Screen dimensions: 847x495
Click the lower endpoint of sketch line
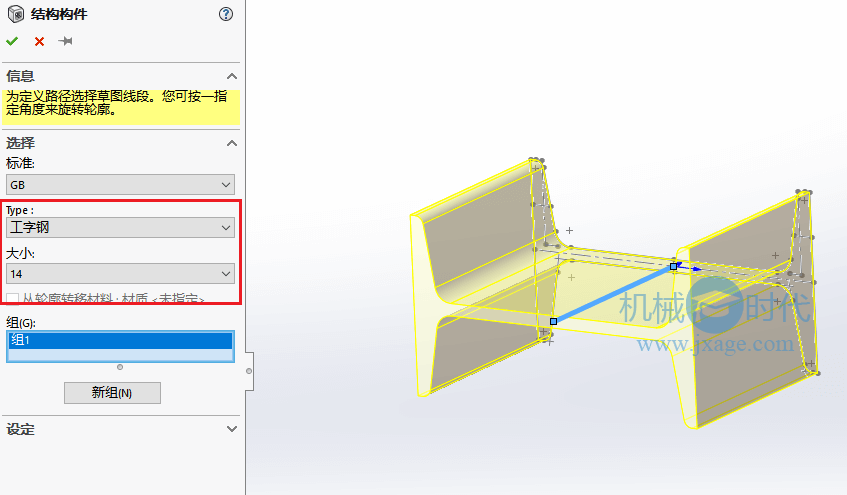click(x=553, y=322)
